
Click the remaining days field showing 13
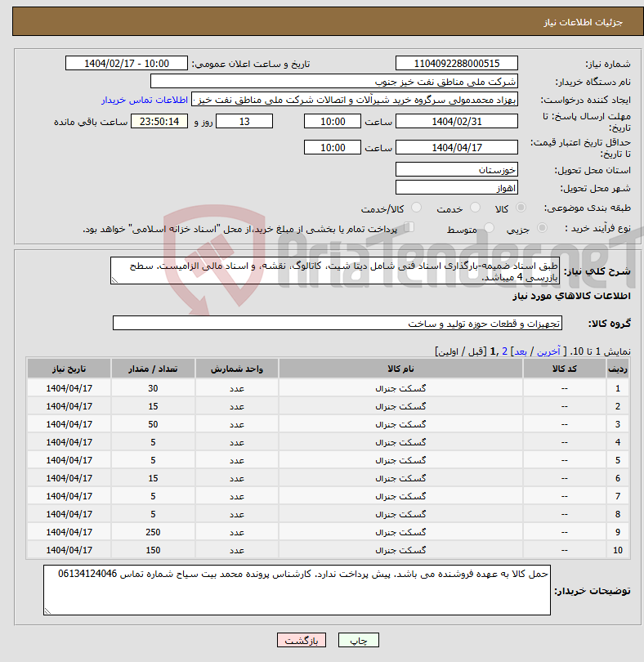(x=244, y=121)
